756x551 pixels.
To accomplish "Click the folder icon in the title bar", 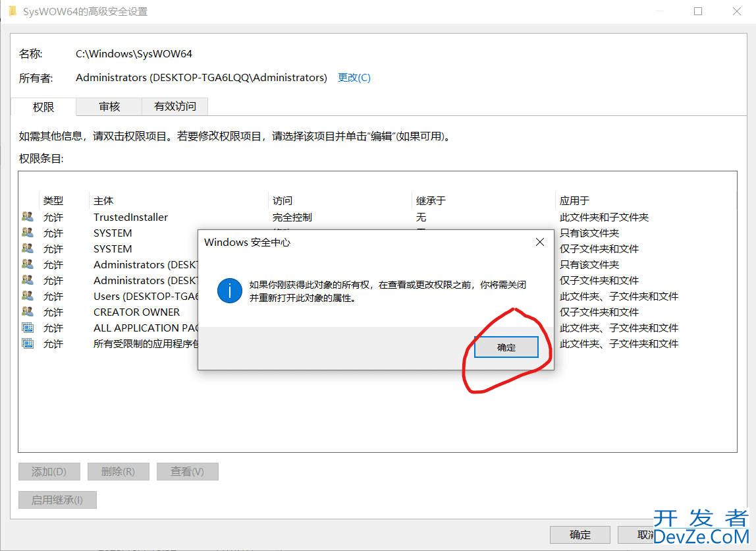I will [x=13, y=11].
